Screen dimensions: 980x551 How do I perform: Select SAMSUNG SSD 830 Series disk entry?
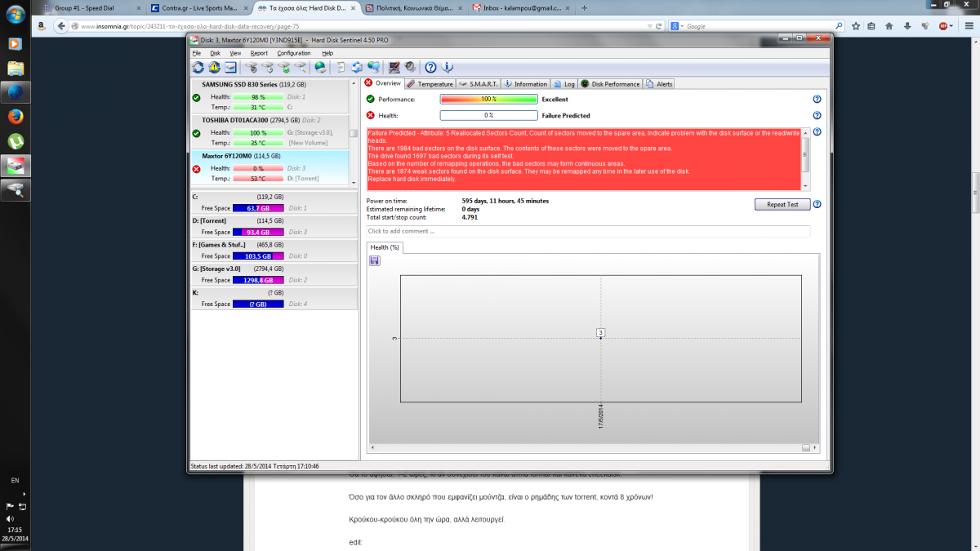click(269, 96)
